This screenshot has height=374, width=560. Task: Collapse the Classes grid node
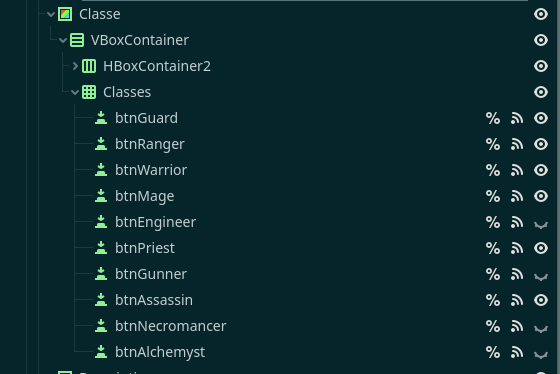[75, 93]
